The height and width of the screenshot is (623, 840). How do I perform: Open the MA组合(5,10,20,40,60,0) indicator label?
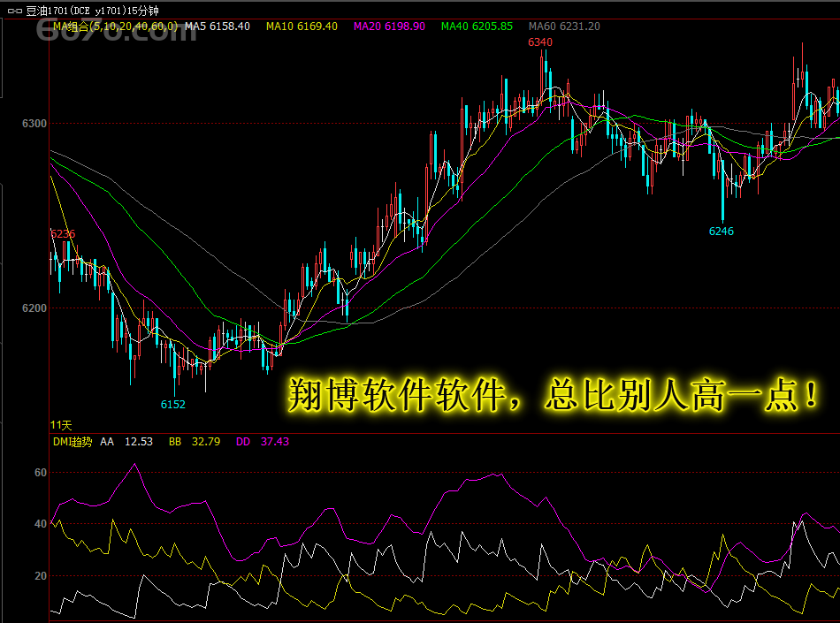tap(115, 27)
